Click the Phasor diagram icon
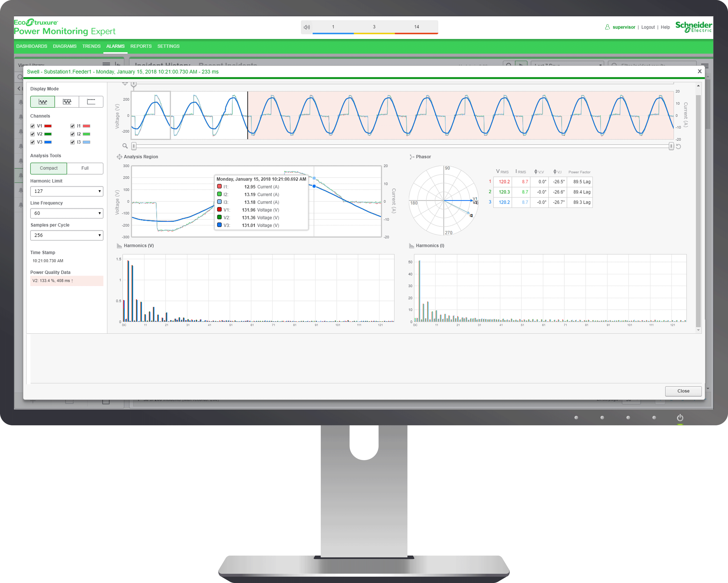The width and height of the screenshot is (728, 583). 412,157
